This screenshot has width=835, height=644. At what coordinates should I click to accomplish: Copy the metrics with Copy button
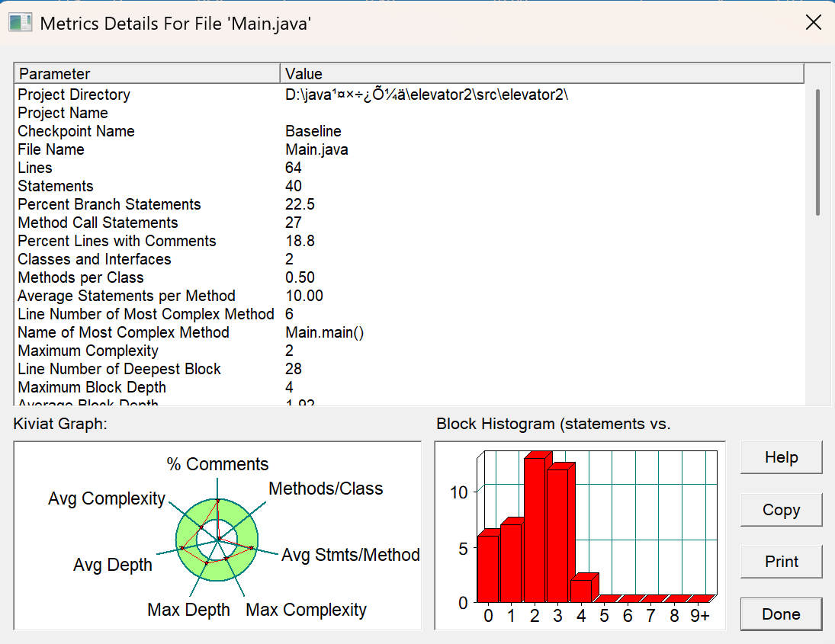[x=781, y=509]
